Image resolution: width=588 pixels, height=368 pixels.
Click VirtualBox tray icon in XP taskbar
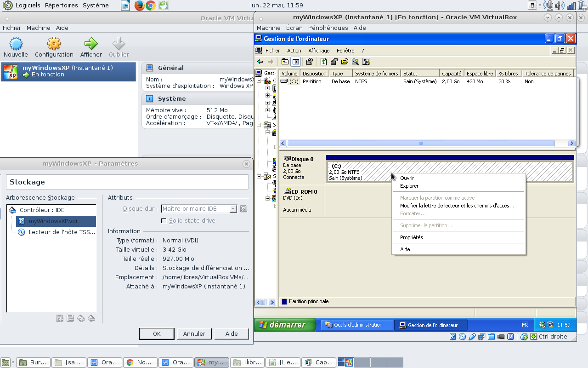[x=550, y=325]
